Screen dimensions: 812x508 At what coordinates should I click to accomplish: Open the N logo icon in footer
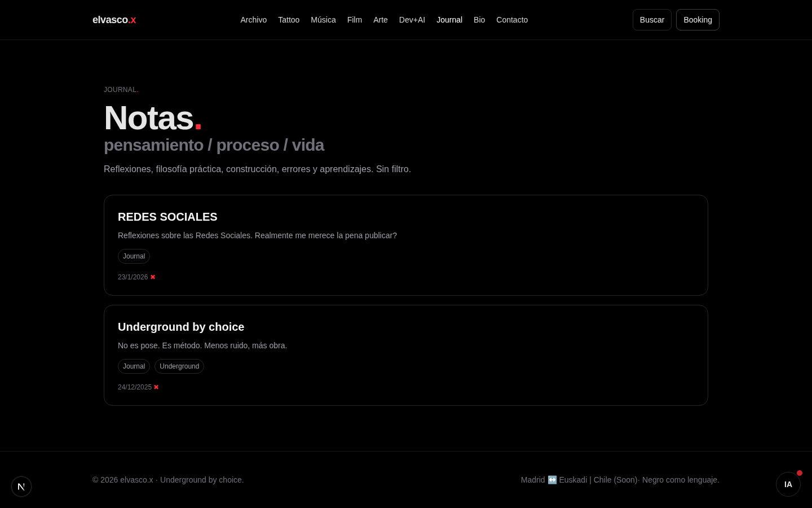21,487
